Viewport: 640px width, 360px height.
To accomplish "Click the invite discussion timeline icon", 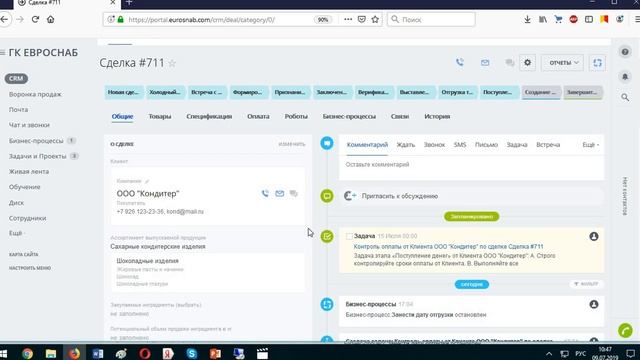I will click(x=327, y=196).
